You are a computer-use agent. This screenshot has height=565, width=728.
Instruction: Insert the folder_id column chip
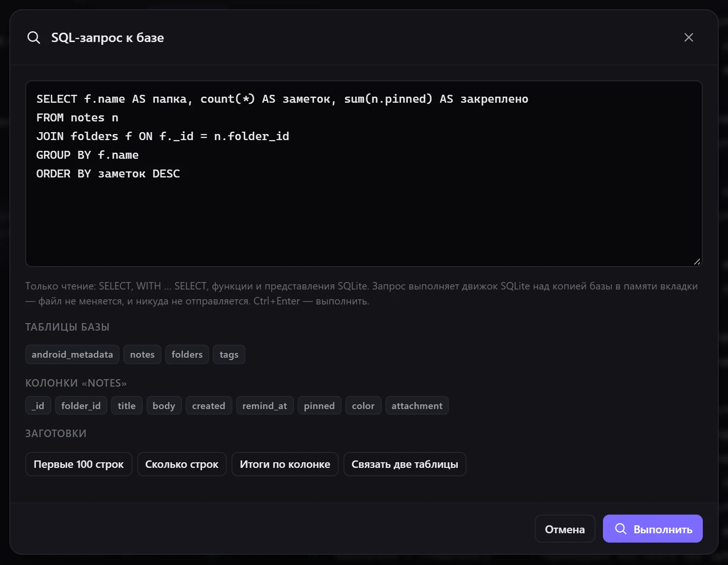tap(81, 405)
